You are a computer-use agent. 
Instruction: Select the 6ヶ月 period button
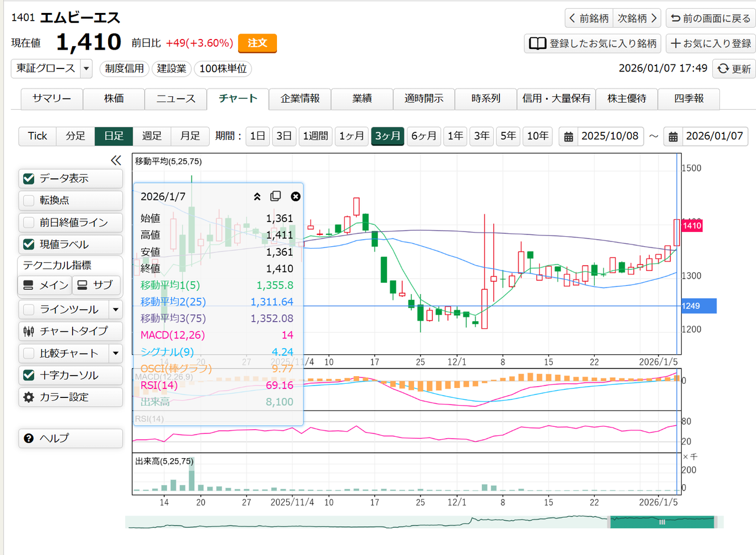point(423,136)
